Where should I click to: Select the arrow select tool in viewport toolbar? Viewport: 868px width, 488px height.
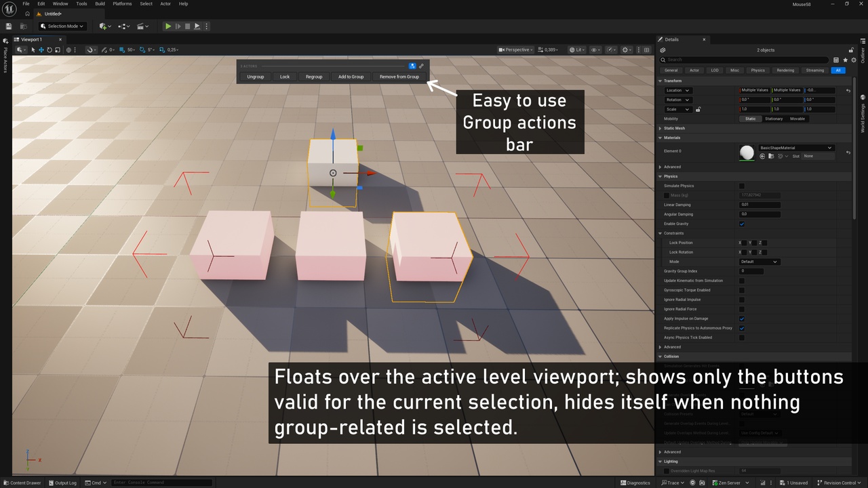(x=33, y=49)
